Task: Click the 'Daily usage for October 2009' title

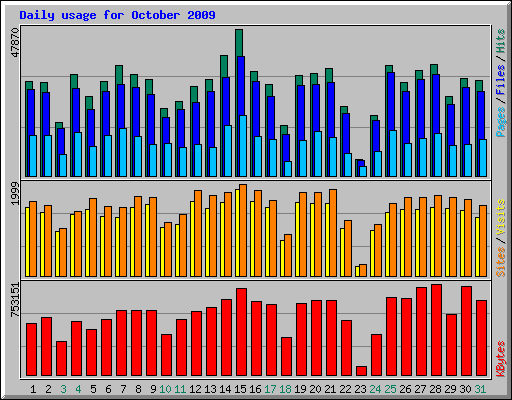Action: (117, 15)
